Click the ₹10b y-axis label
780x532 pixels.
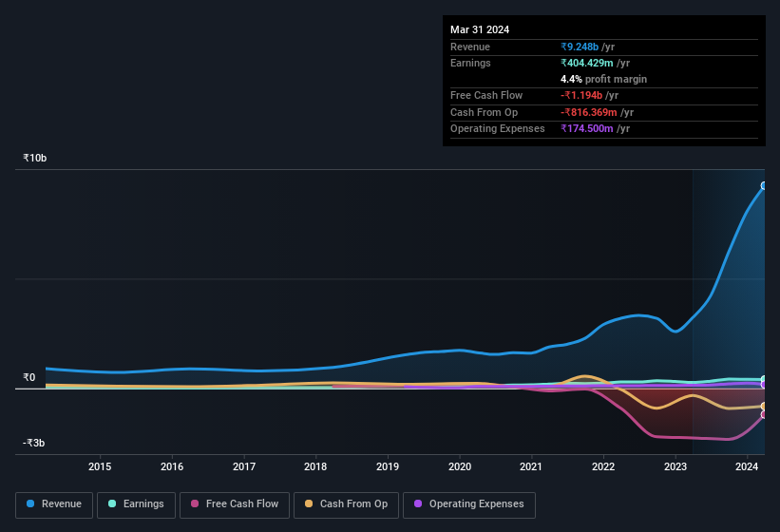click(x=35, y=158)
